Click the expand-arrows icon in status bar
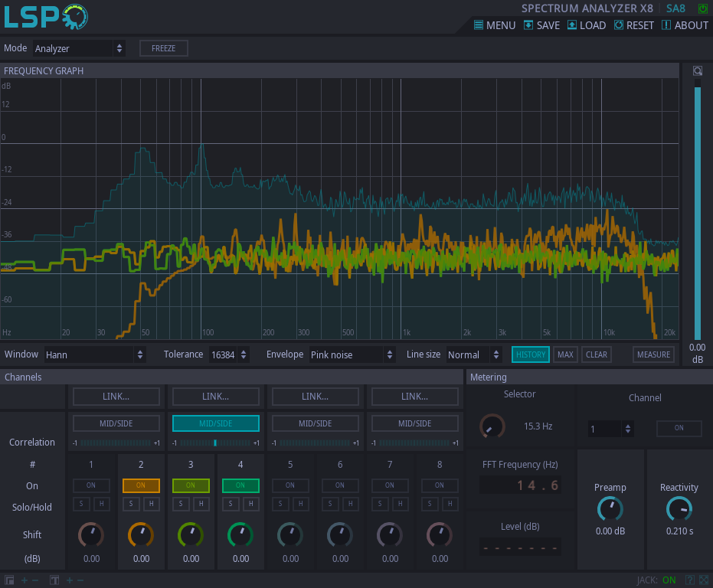The width and height of the screenshot is (713, 588). click(x=704, y=580)
